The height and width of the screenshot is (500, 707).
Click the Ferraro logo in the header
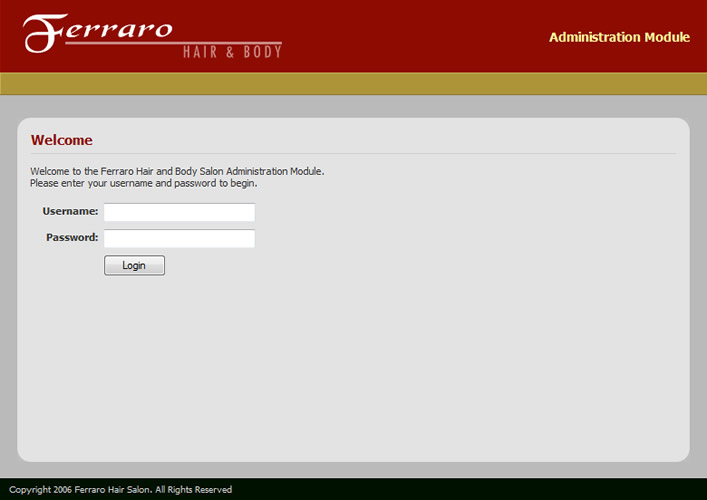tap(150, 35)
